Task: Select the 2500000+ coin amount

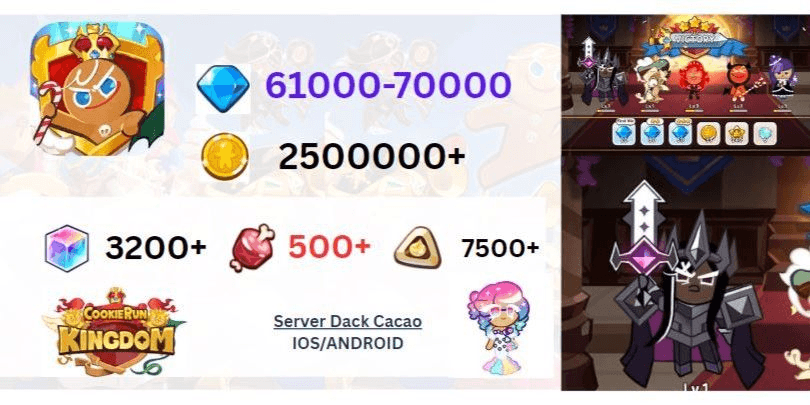Action: (x=372, y=157)
